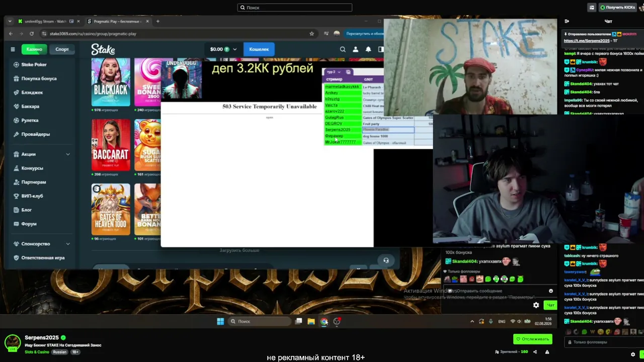
Task: Reload the Stake page in the browser
Action: pyautogui.click(x=32, y=34)
